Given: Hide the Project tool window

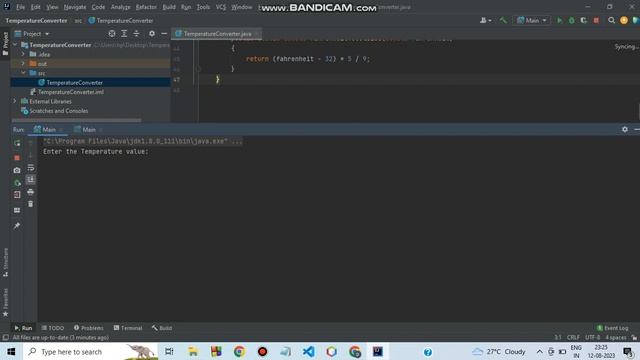Looking at the screenshot, I should 164,33.
